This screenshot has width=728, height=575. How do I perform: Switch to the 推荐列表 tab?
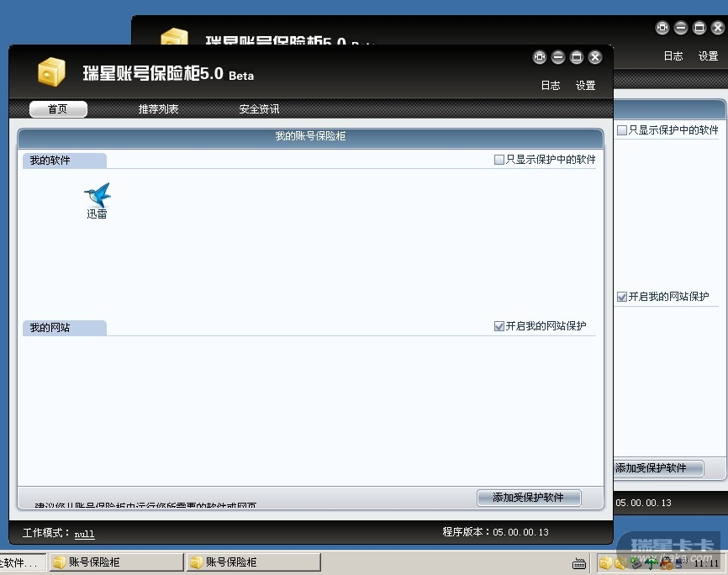(158, 109)
